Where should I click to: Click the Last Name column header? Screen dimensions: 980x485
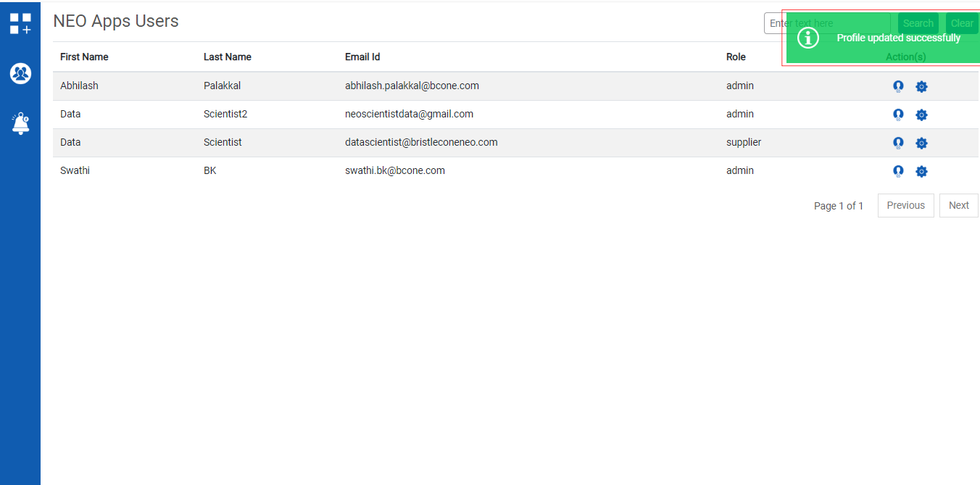coord(228,57)
